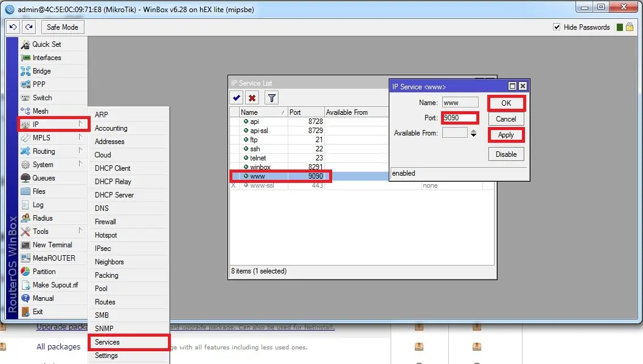This screenshot has height=364, width=643.
Task: Click the Switch icon
Action: [x=26, y=98]
